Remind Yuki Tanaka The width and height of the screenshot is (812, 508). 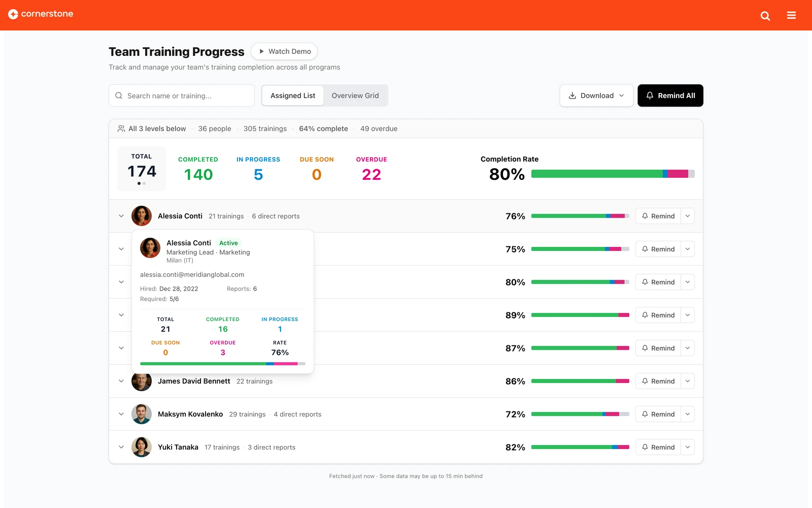[x=658, y=447]
